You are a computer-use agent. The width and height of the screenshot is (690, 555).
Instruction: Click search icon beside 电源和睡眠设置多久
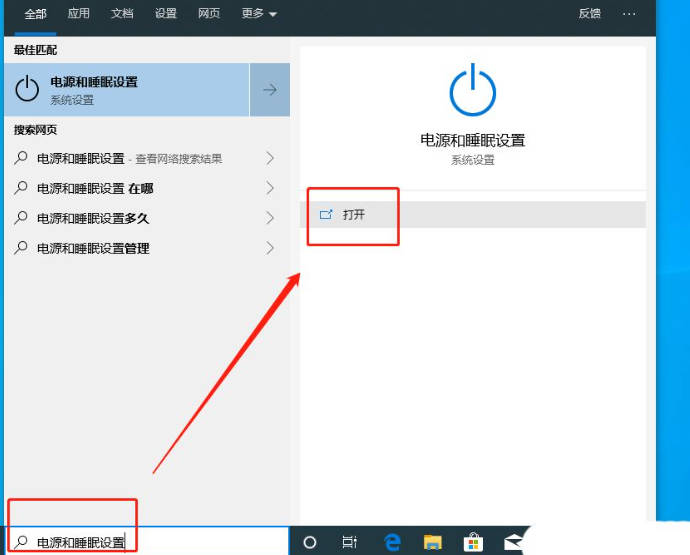pyautogui.click(x=21, y=218)
